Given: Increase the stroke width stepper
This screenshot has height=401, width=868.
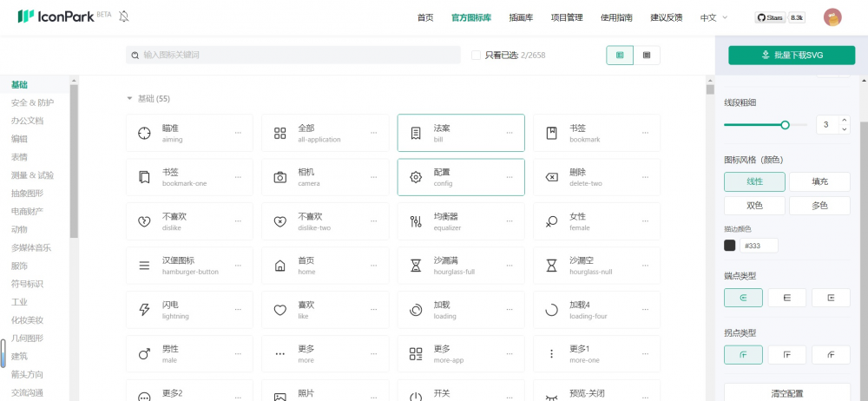Looking at the screenshot, I should click(x=844, y=120).
